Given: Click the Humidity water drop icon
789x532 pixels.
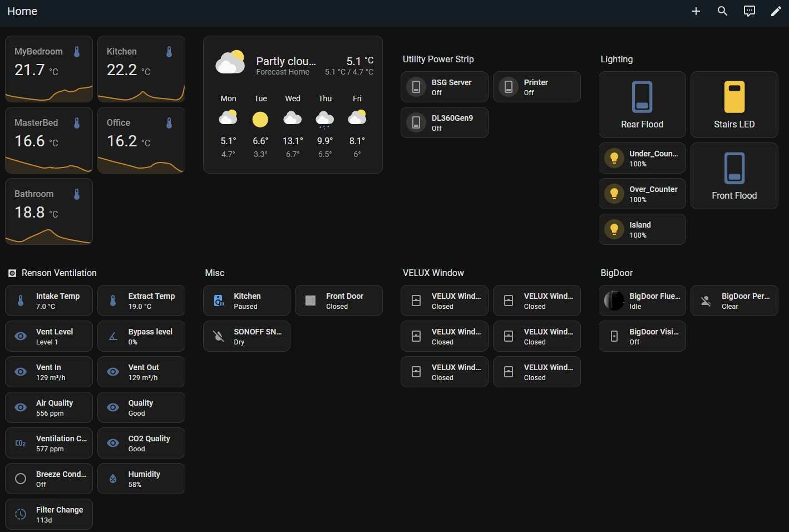Looking at the screenshot, I should (113, 479).
